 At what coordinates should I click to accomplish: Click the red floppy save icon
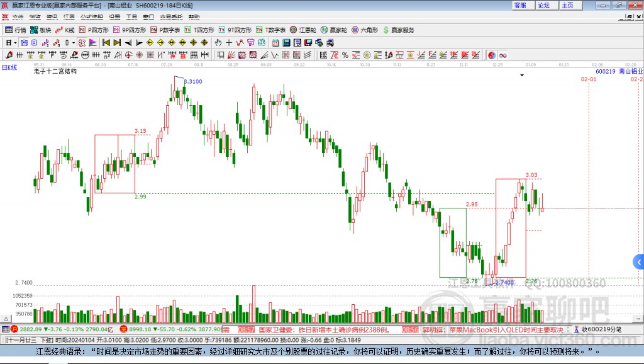tap(308, 43)
